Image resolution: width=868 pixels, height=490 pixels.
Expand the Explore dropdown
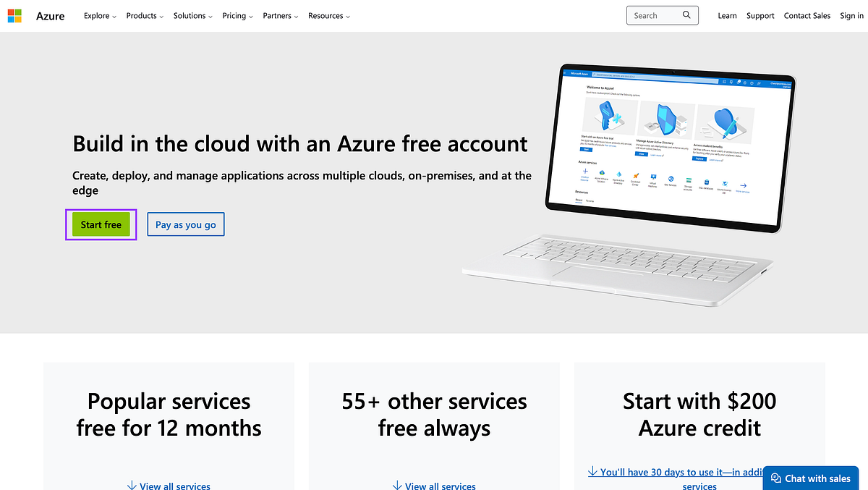point(99,15)
